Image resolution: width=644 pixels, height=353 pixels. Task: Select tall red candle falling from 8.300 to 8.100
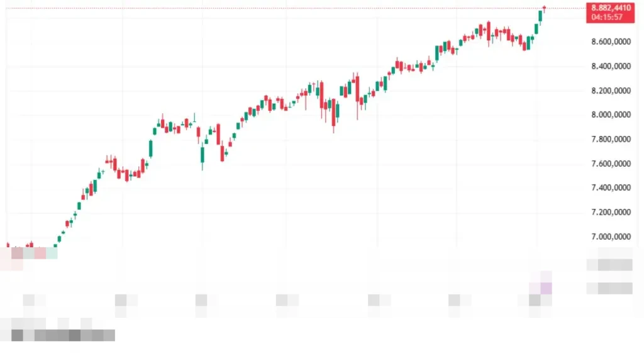pos(357,90)
